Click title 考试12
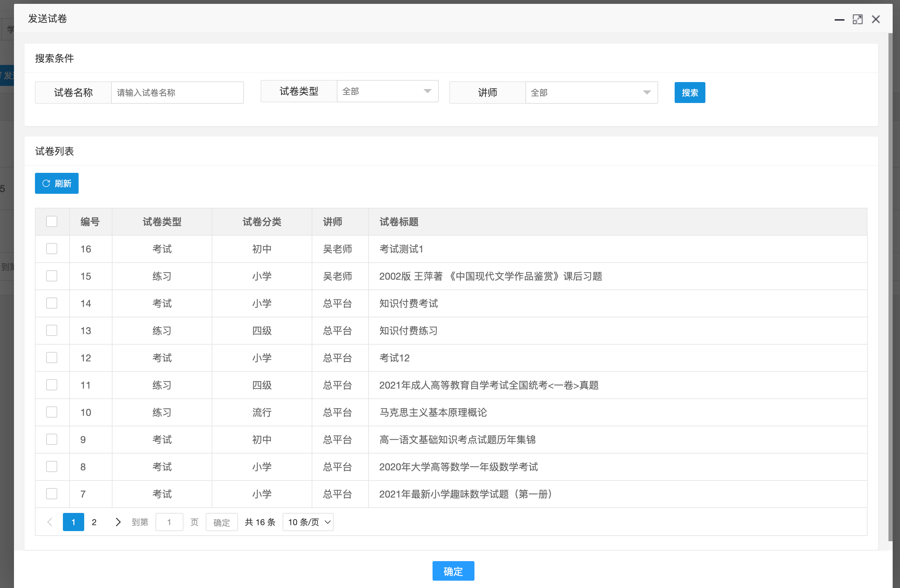The width and height of the screenshot is (900, 588). (394, 358)
